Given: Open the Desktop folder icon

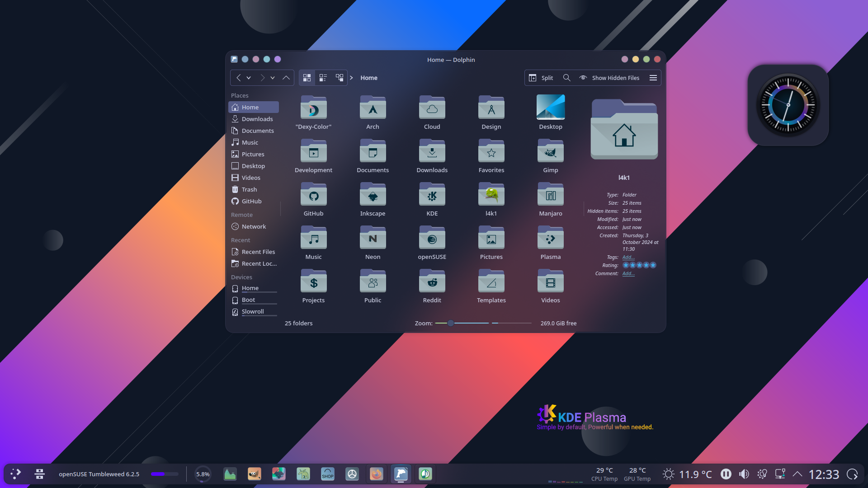Looking at the screenshot, I should 550,112.
